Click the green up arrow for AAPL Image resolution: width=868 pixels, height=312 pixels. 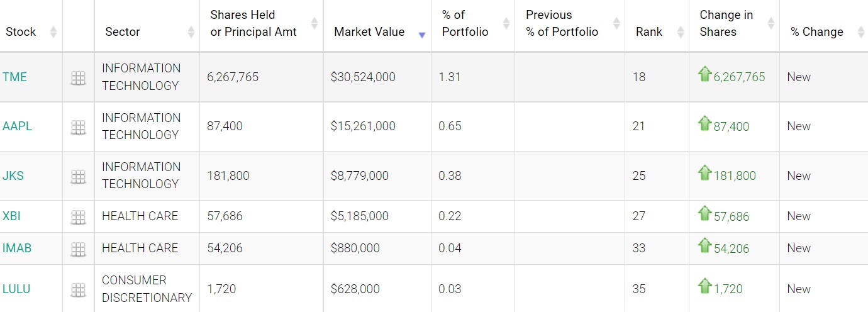pos(704,124)
